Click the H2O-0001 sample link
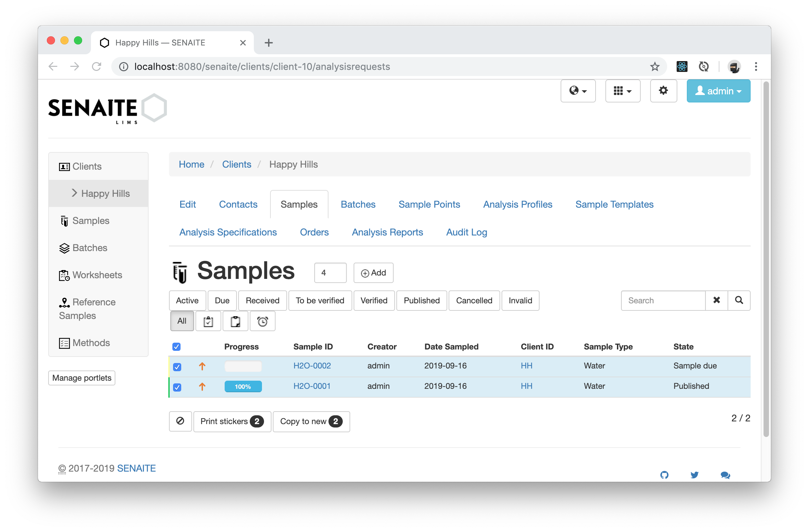This screenshot has height=532, width=809. click(313, 386)
